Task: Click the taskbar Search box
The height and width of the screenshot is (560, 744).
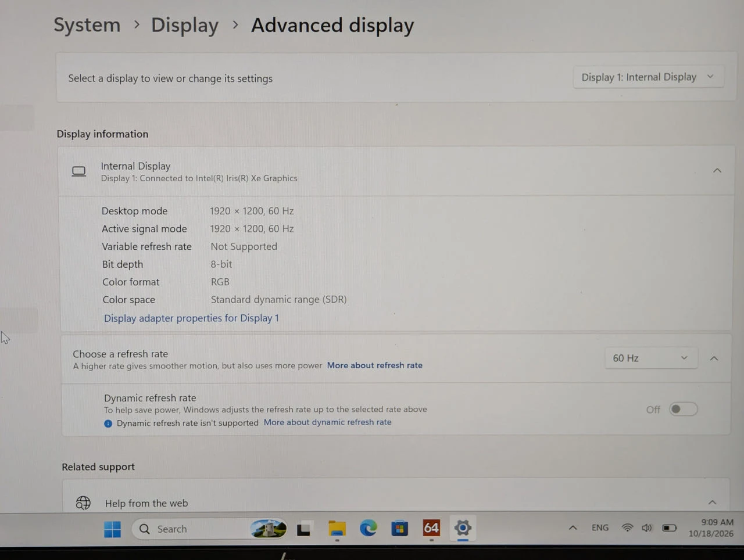Action: (x=209, y=529)
